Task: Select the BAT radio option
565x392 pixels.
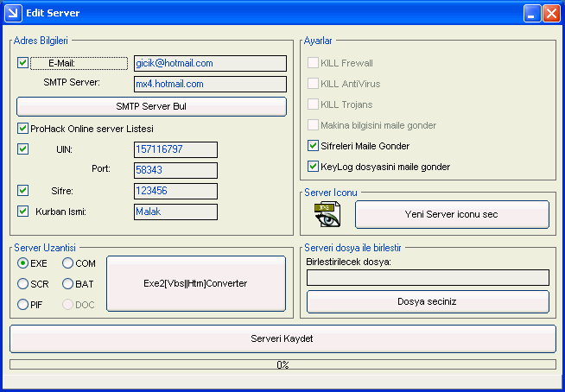Action: pos(67,283)
